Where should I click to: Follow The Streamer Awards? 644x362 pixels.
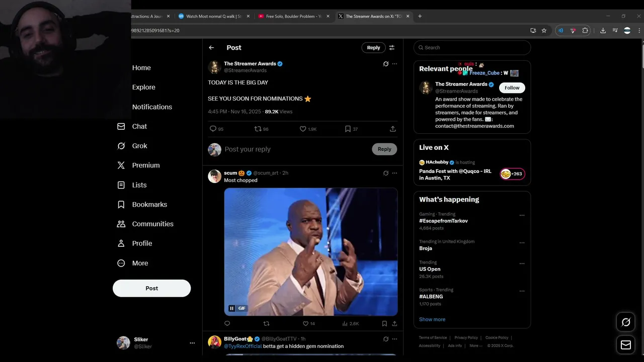tap(512, 87)
